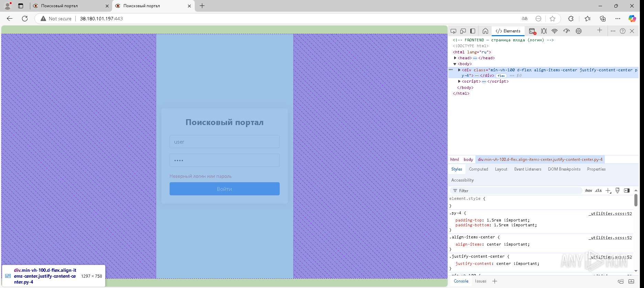644x288 pixels.
Task: Open the browser profile avatar
Action: point(8,6)
